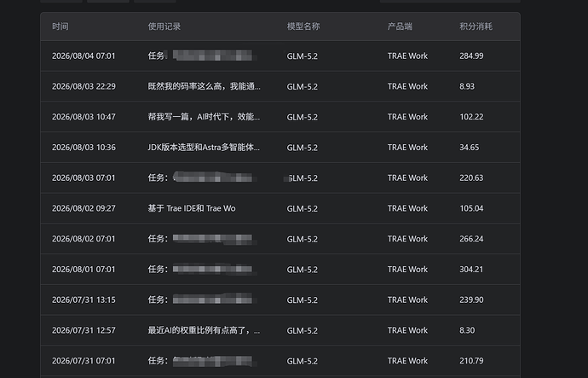Select the 2026/07/31 13:15 timestamp
The image size is (588, 378).
pos(84,299)
